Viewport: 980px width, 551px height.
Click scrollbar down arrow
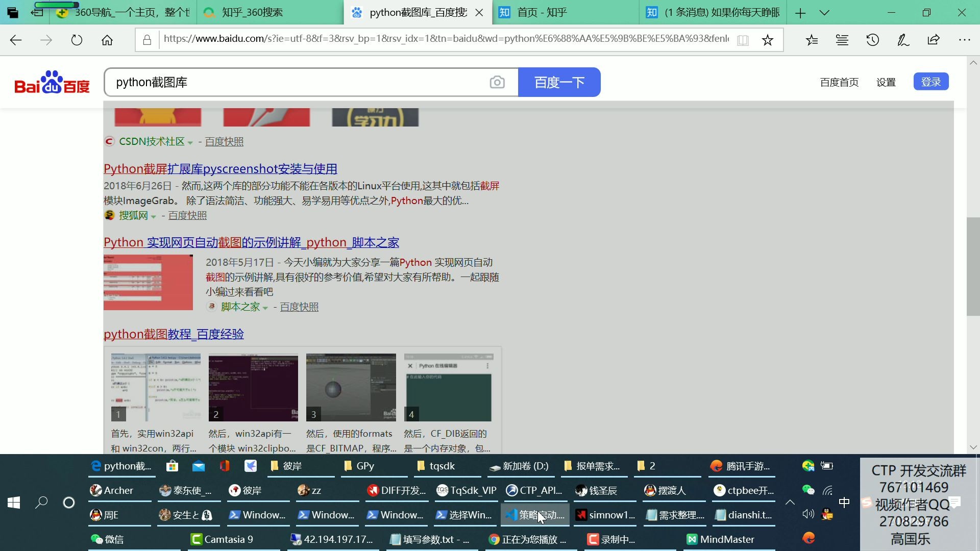[x=973, y=447]
